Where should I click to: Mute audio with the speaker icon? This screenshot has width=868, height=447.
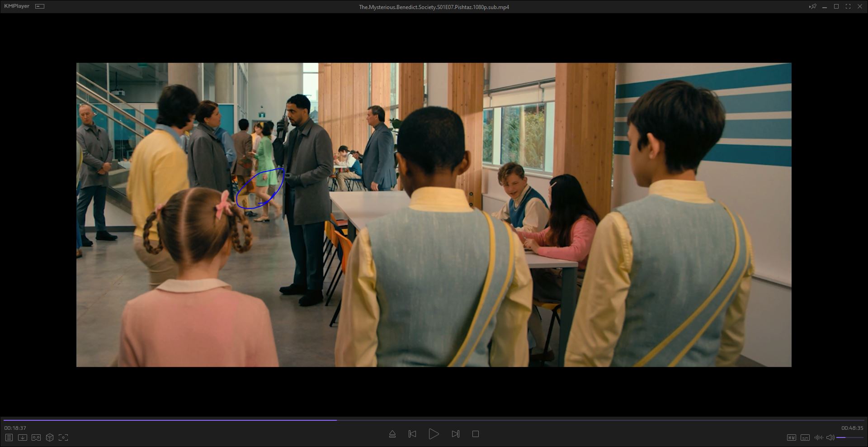coord(830,437)
